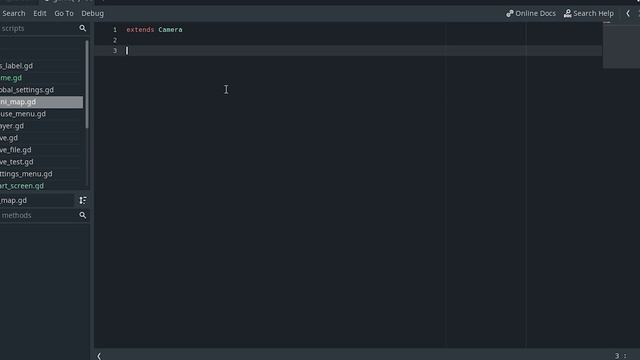Open the Search menu
The width and height of the screenshot is (640, 360).
coord(13,13)
